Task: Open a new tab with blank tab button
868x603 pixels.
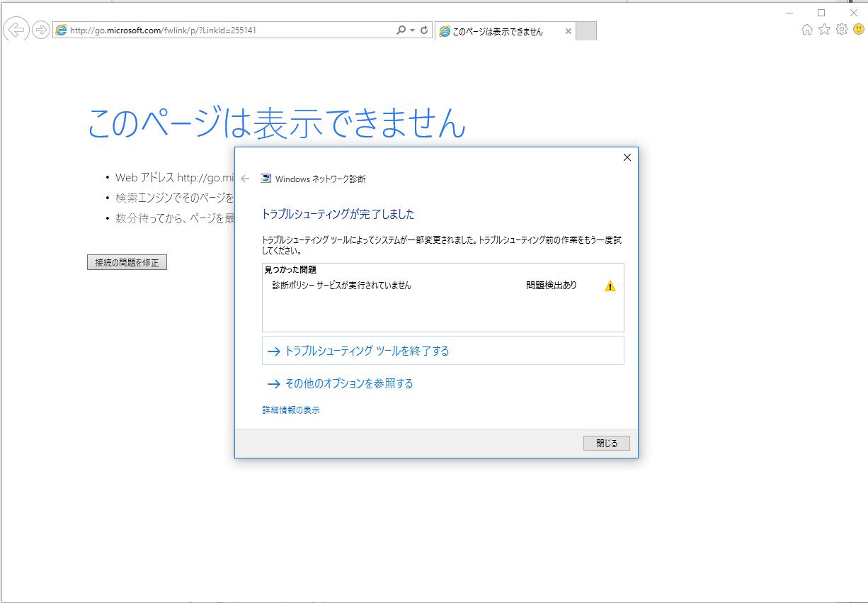Action: [x=586, y=31]
